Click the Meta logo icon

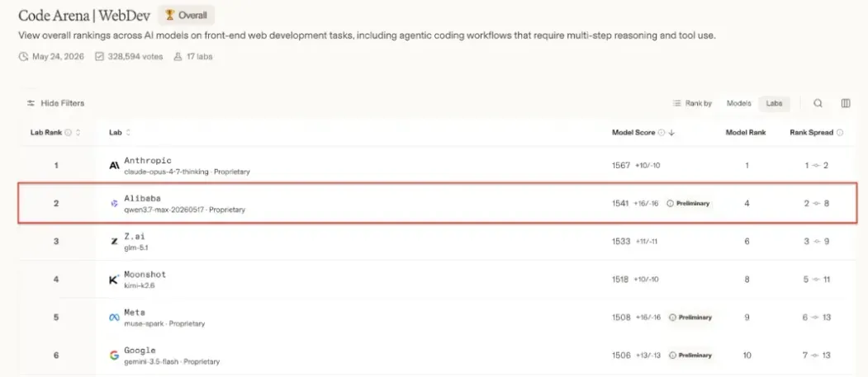point(114,318)
